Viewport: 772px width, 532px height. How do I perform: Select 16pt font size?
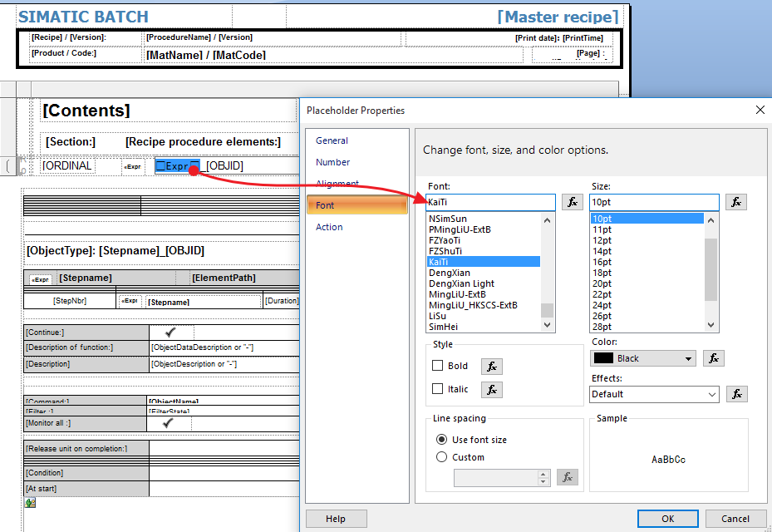[647, 262]
